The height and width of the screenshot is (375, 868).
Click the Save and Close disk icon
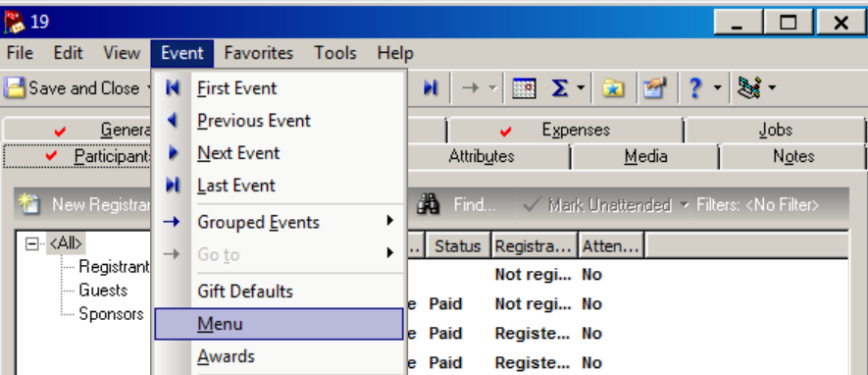(x=15, y=87)
